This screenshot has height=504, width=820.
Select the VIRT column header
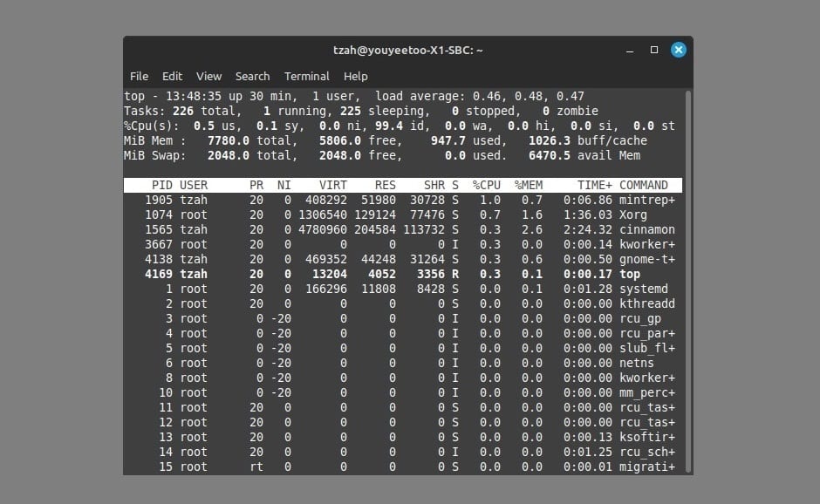click(x=331, y=184)
